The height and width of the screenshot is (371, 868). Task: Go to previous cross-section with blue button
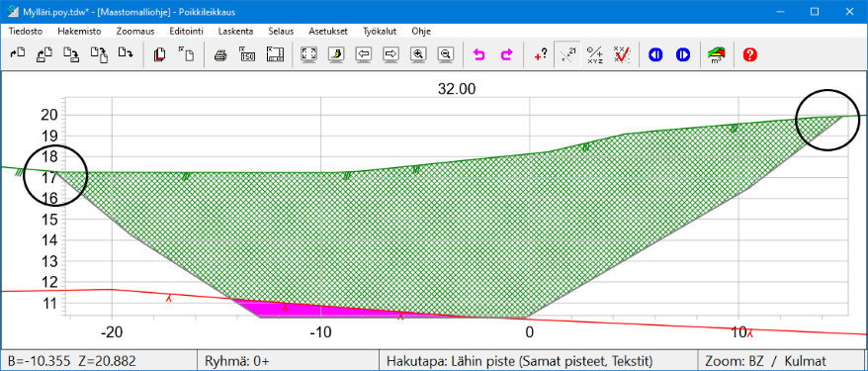pos(655,54)
